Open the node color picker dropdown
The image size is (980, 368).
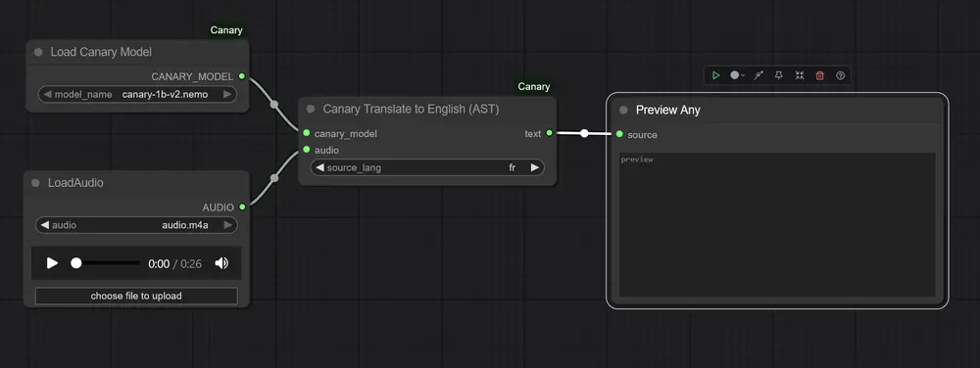pyautogui.click(x=737, y=75)
